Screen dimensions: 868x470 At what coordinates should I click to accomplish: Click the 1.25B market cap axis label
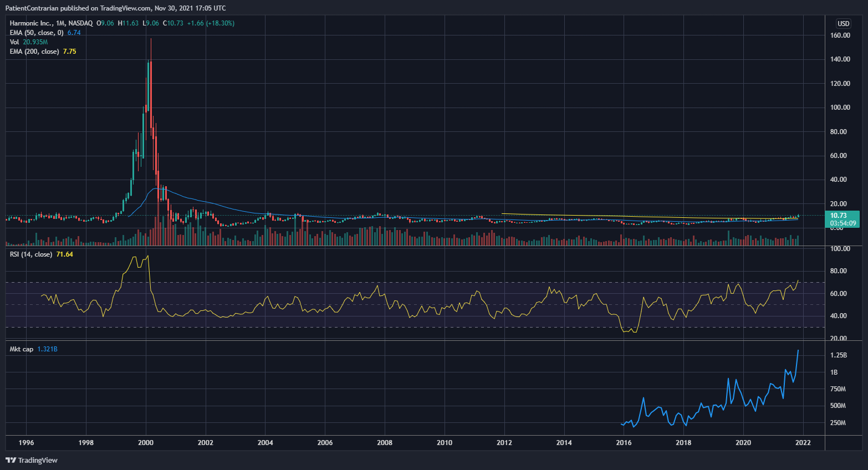coord(838,355)
